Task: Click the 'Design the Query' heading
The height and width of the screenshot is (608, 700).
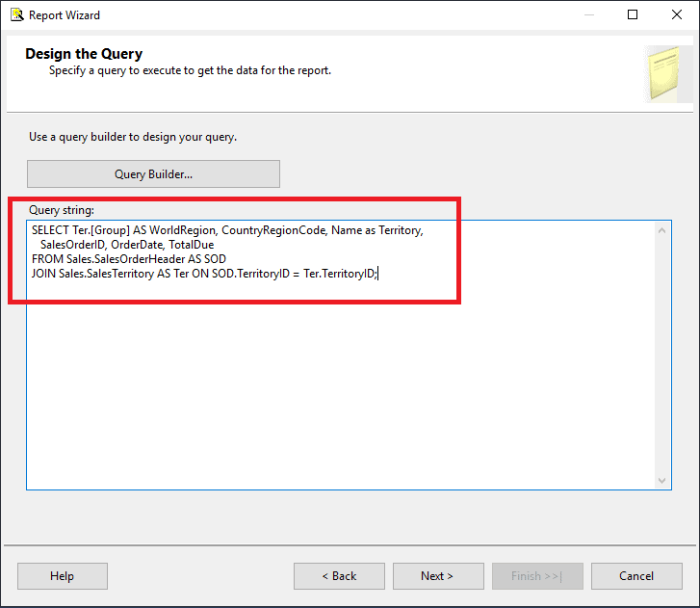Action: coord(84,54)
